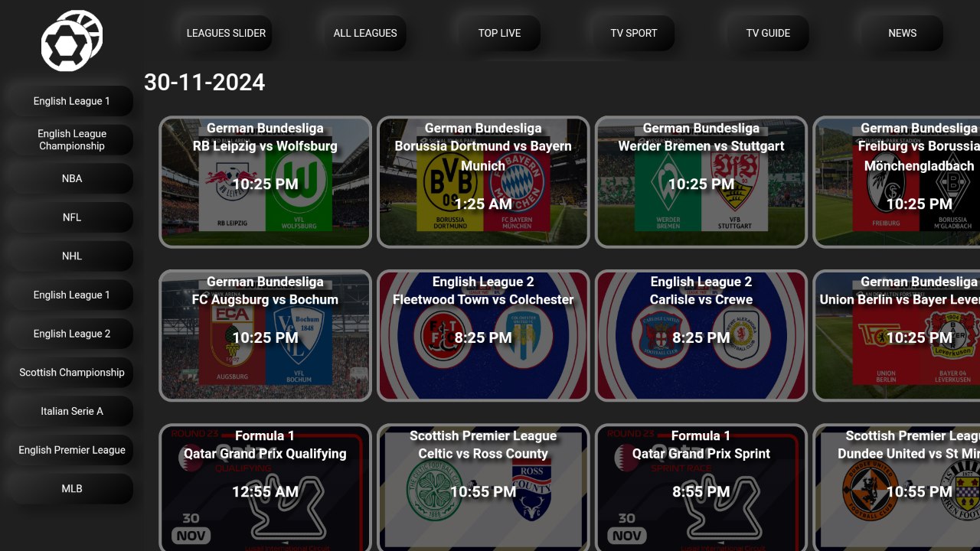Select the NFL league button
Image resolution: width=980 pixels, height=551 pixels.
click(72, 217)
